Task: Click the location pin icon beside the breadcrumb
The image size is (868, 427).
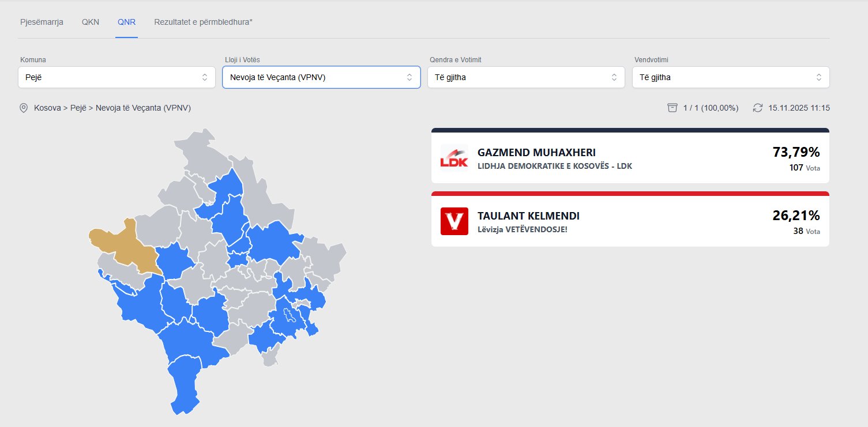Action: 24,108
